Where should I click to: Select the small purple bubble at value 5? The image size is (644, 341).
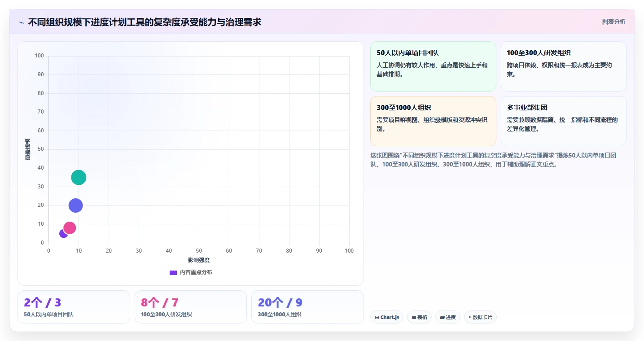[x=63, y=233]
